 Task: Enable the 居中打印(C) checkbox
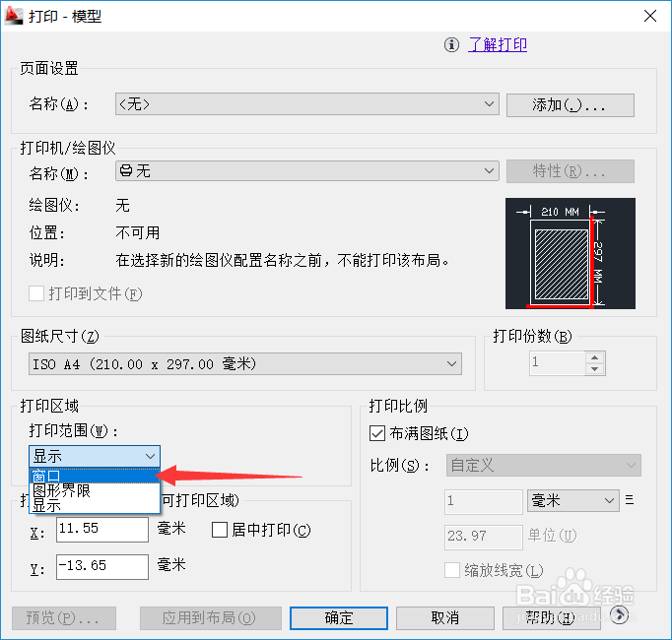(x=220, y=530)
